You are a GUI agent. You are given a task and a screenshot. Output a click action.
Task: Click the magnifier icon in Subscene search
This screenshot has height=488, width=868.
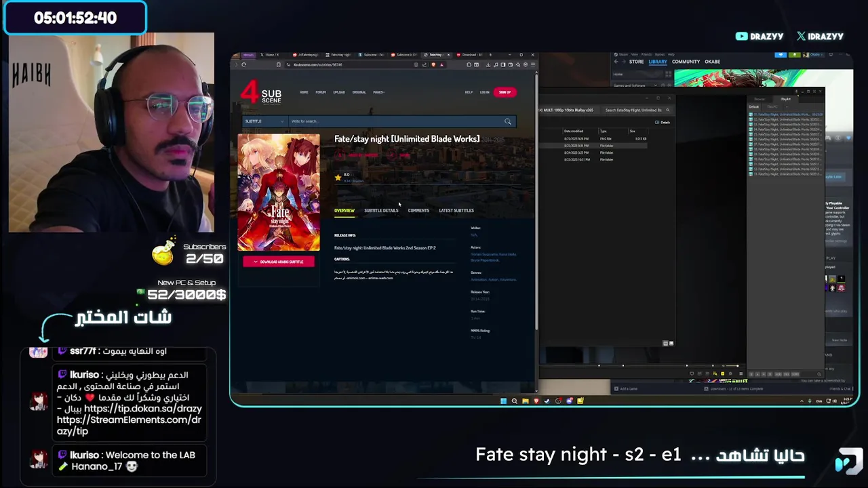click(507, 121)
